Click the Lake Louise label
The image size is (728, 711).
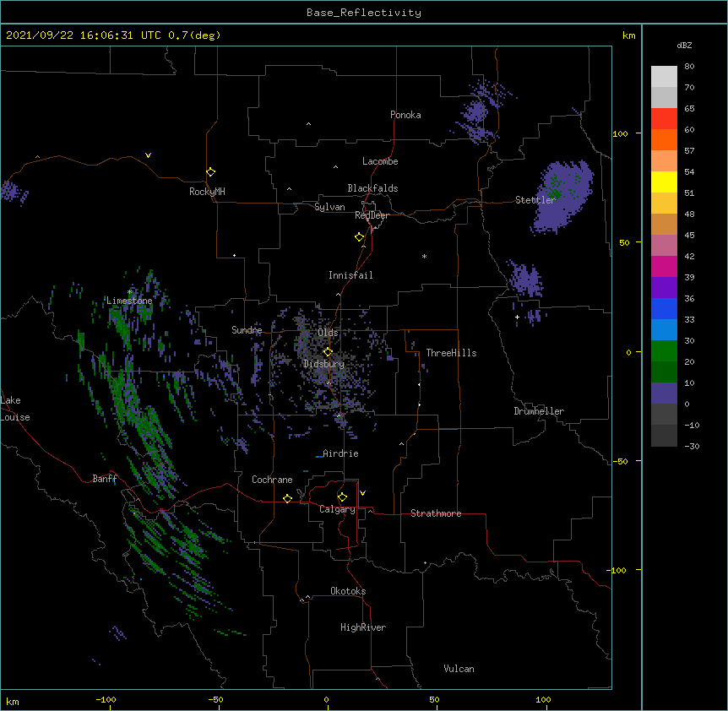tap(15, 409)
